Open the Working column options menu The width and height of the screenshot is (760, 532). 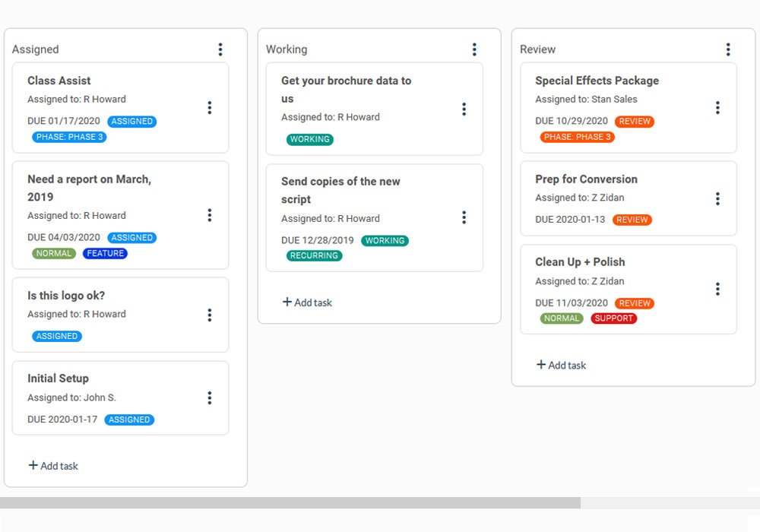tap(474, 49)
